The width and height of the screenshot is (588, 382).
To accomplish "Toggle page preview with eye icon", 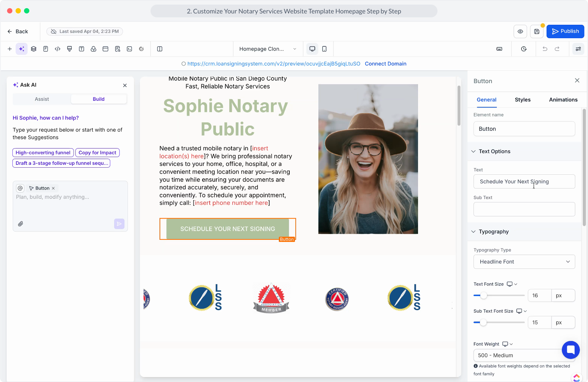I will pyautogui.click(x=520, y=31).
